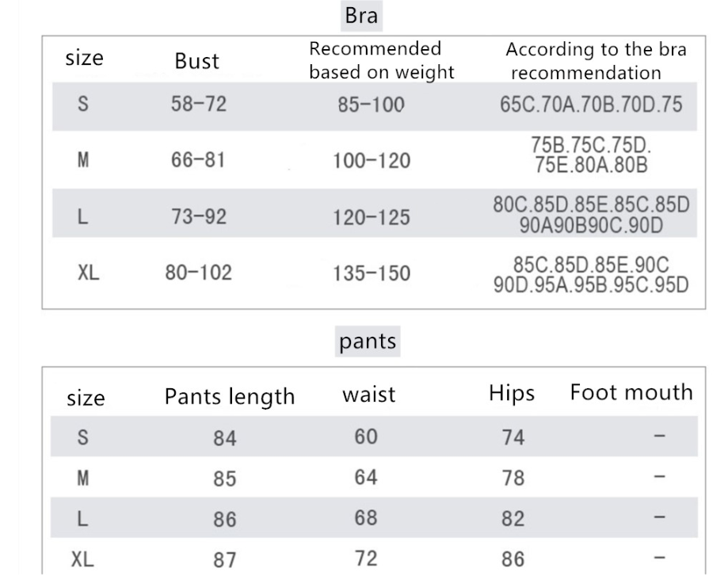Click the L bust value 73-92

(x=199, y=218)
